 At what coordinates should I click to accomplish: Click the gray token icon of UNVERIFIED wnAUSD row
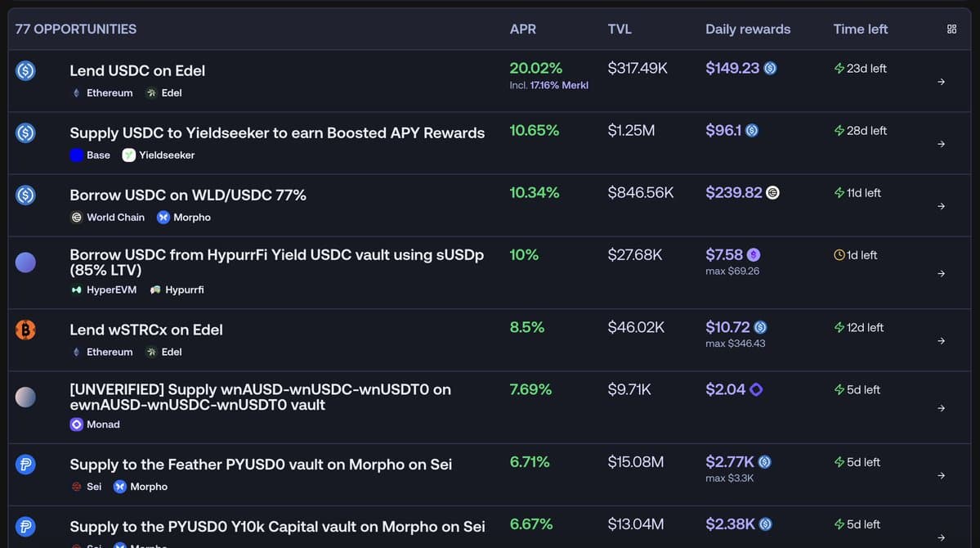click(x=25, y=397)
